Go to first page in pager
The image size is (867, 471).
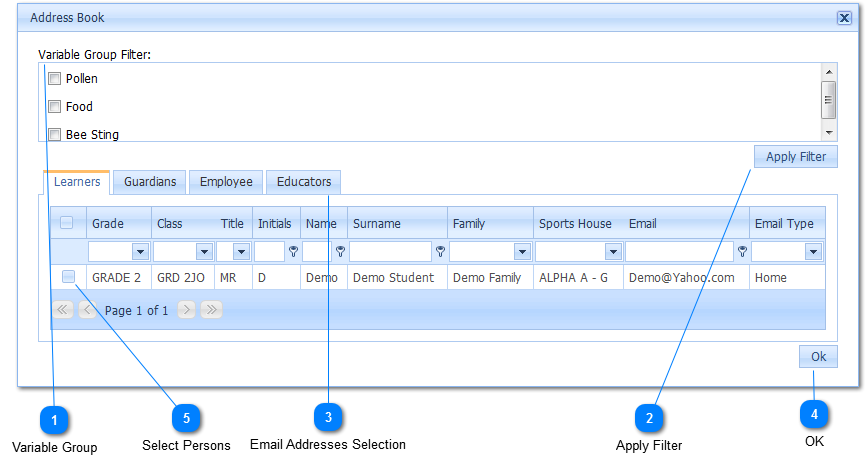[63, 311]
